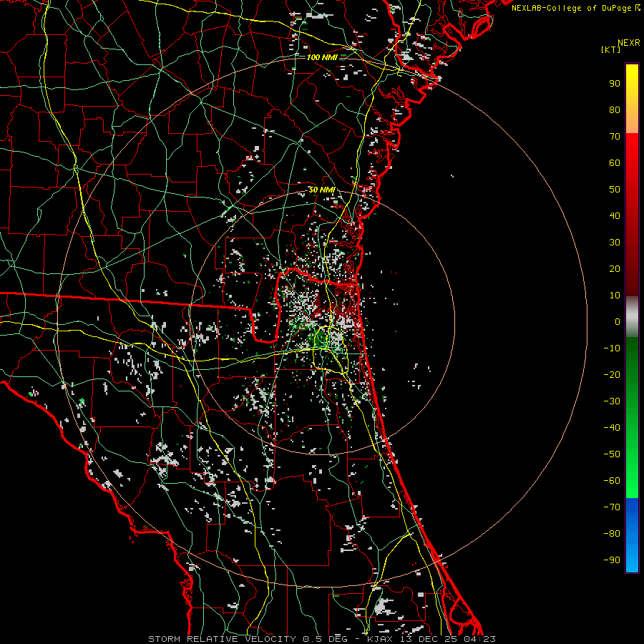Select the 50 NMI range ring label
Viewport: 644px width, 644px height.
click(321, 190)
